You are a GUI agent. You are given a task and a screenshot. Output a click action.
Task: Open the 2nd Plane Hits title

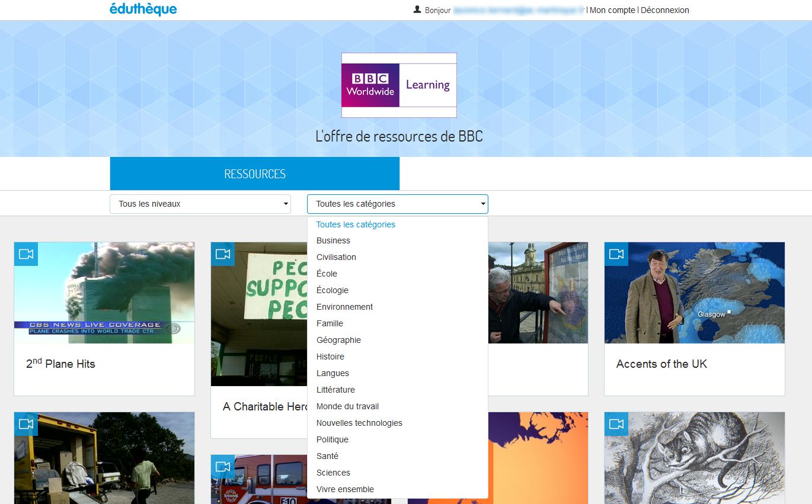point(60,364)
